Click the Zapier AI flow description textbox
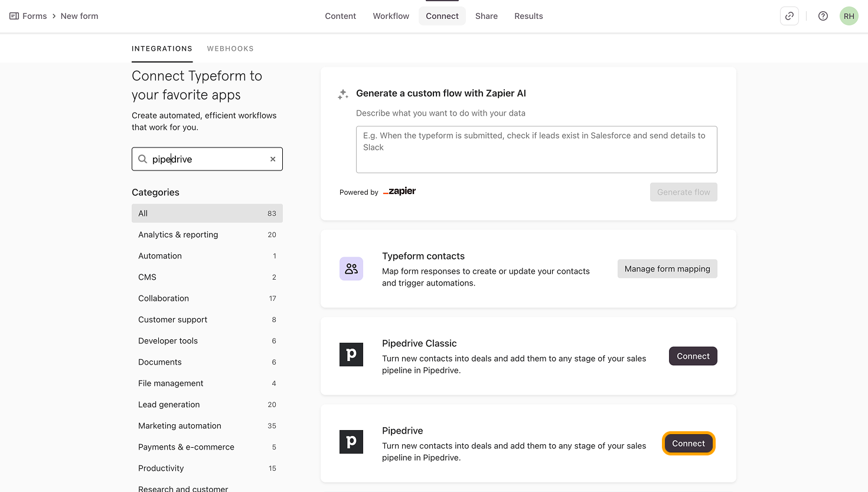Viewport: 868px width, 492px height. click(537, 149)
